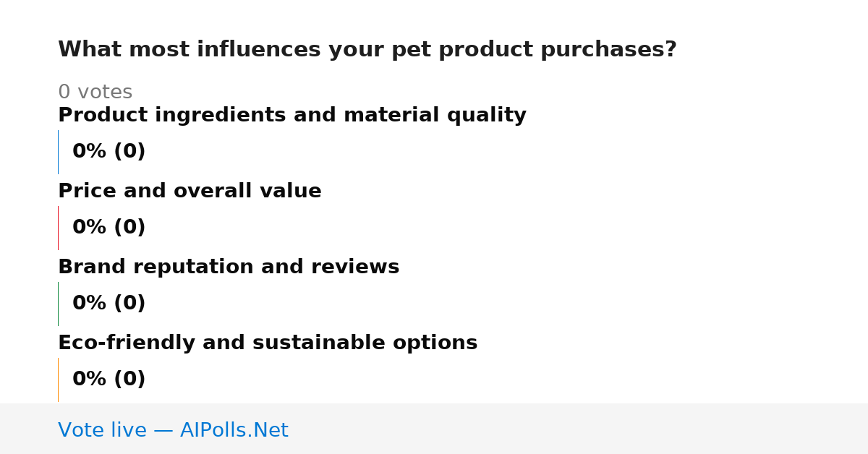Click the 0% (0) result under Product ingredients

pos(109,152)
